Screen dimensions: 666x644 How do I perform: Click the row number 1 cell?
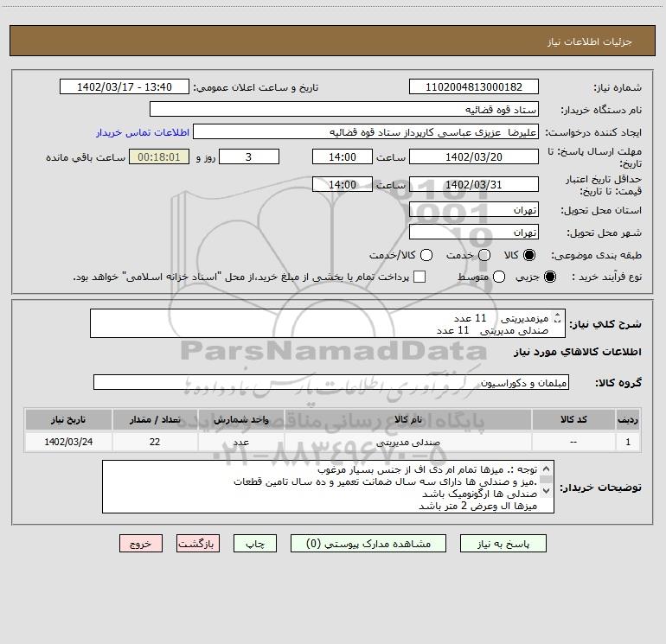coord(628,442)
